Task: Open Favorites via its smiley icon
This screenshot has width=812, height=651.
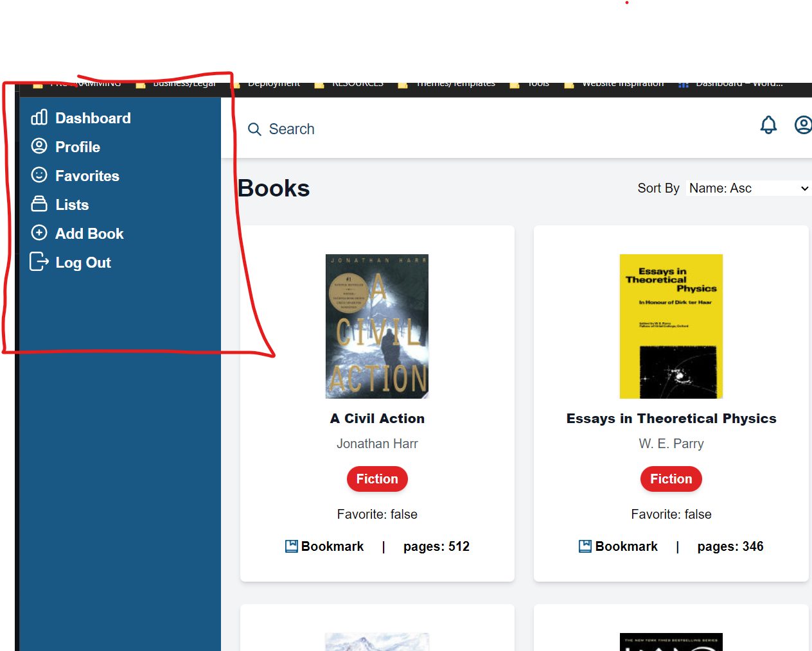Action: (x=38, y=175)
